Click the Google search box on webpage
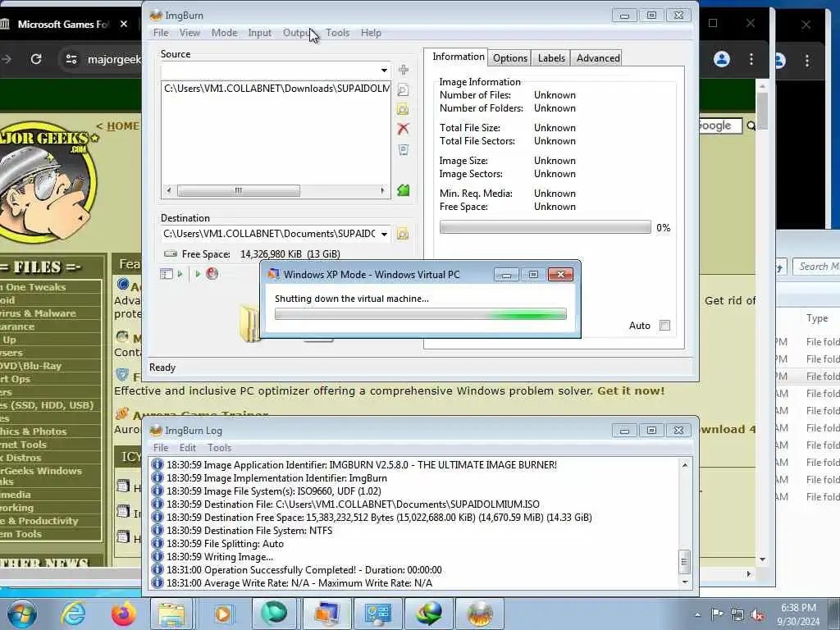 (x=719, y=126)
